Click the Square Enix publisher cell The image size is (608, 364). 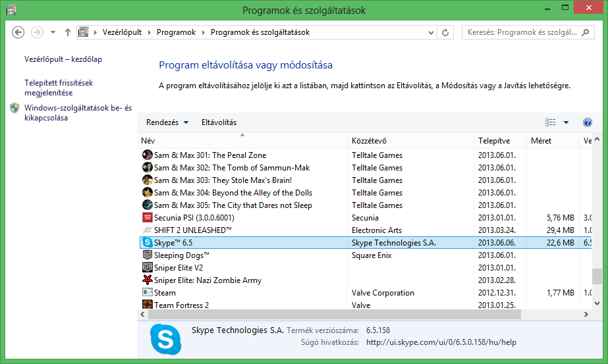(x=372, y=255)
